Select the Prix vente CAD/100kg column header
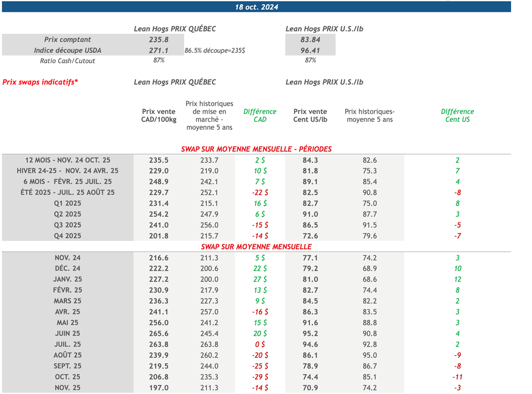The height and width of the screenshot is (394, 532). [x=158, y=115]
